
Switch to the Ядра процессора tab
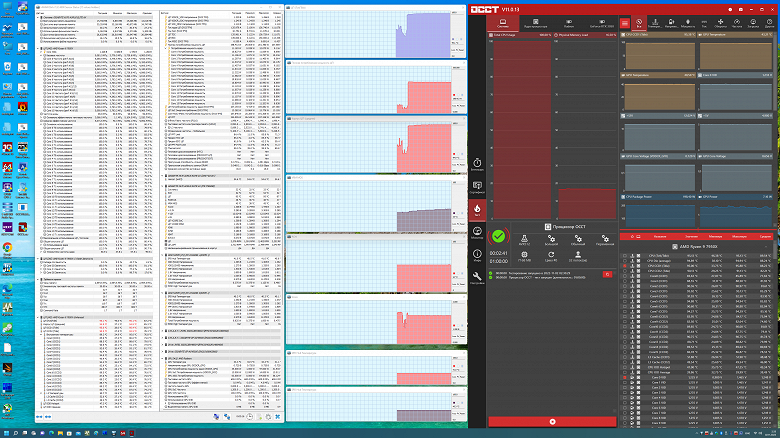[536, 23]
